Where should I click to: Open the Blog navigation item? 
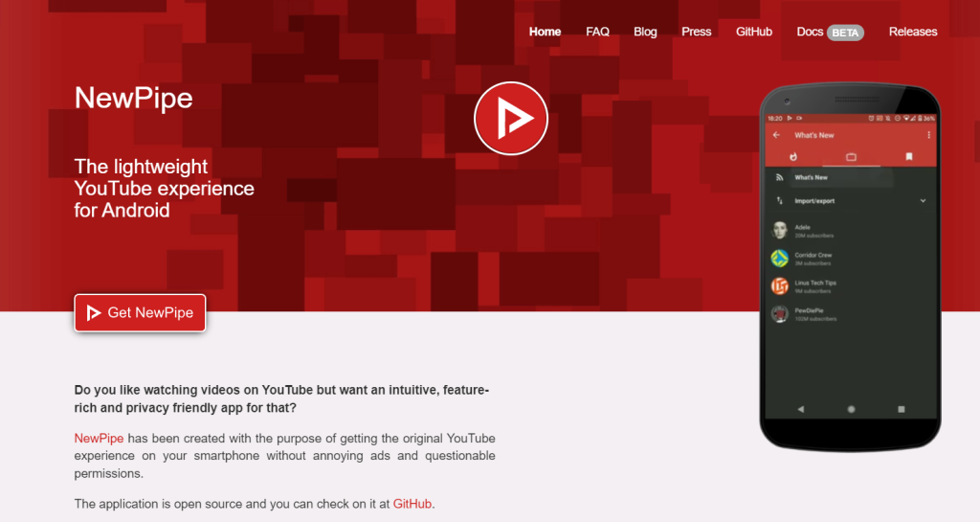click(645, 32)
